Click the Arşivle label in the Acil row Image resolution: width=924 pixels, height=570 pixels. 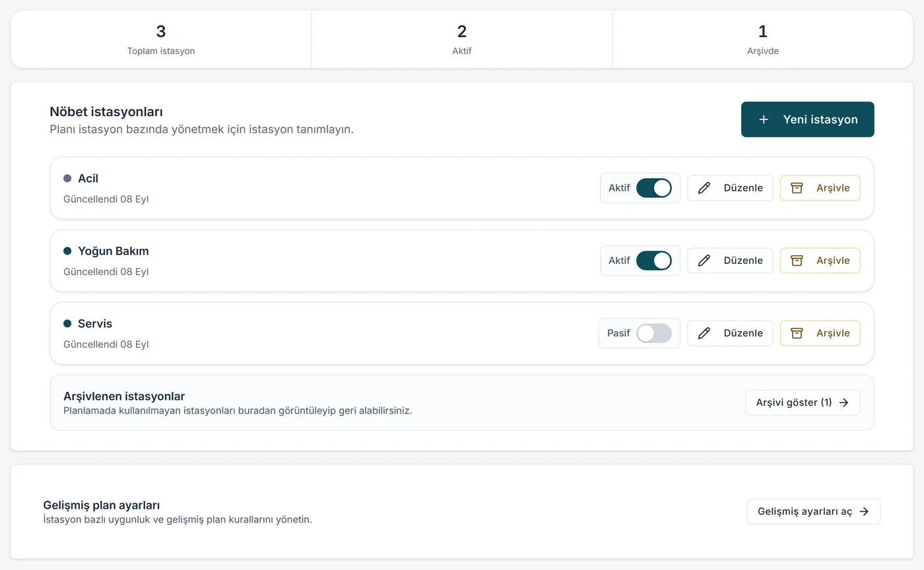[x=833, y=188]
